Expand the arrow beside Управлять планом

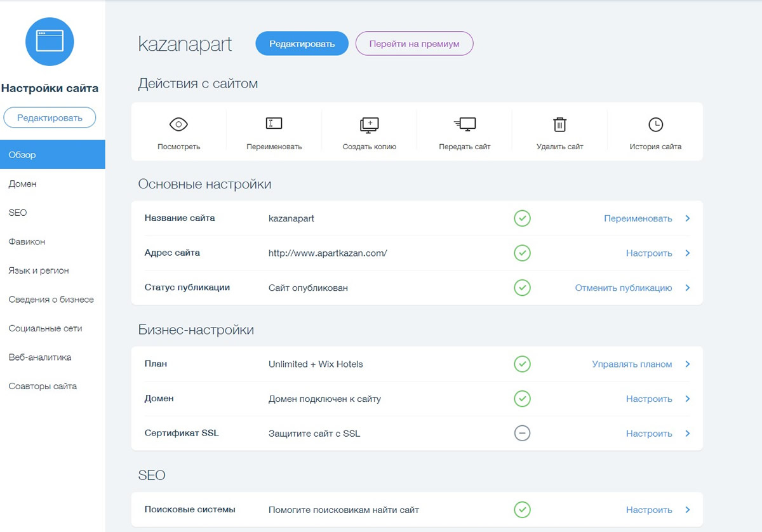687,364
